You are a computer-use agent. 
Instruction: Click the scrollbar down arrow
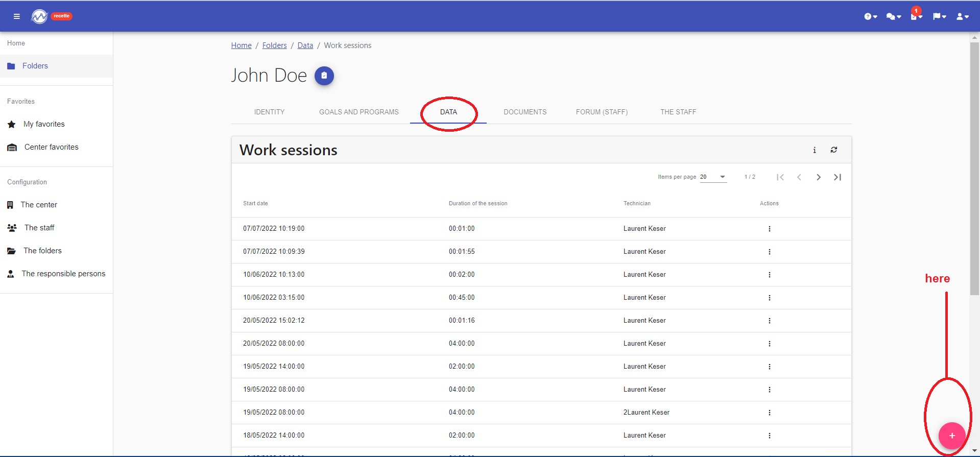[x=974, y=451]
